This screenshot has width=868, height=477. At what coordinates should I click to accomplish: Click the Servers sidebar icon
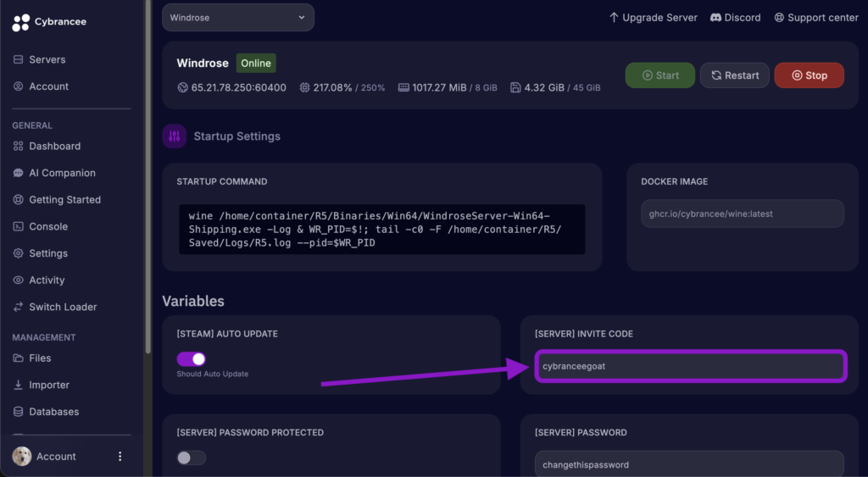point(19,59)
